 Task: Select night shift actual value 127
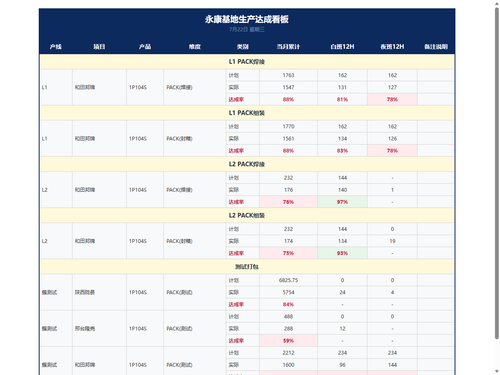[392, 87]
